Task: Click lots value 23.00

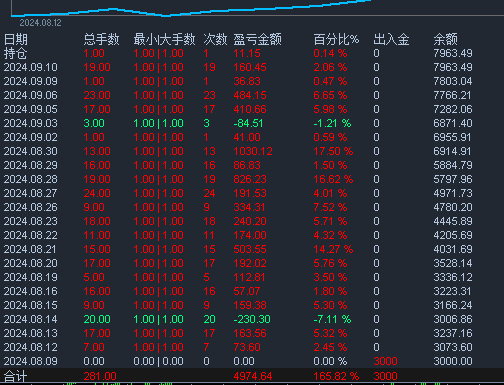Action: 97,95
